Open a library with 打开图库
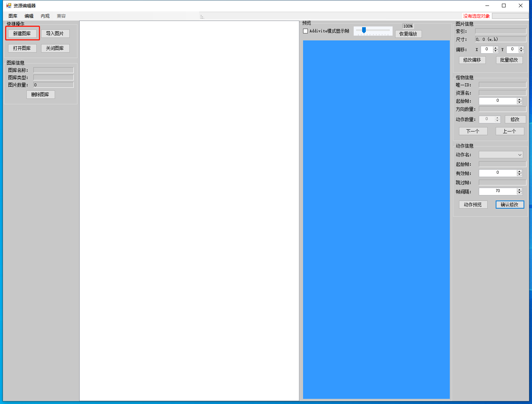This screenshot has width=532, height=404. (22, 48)
